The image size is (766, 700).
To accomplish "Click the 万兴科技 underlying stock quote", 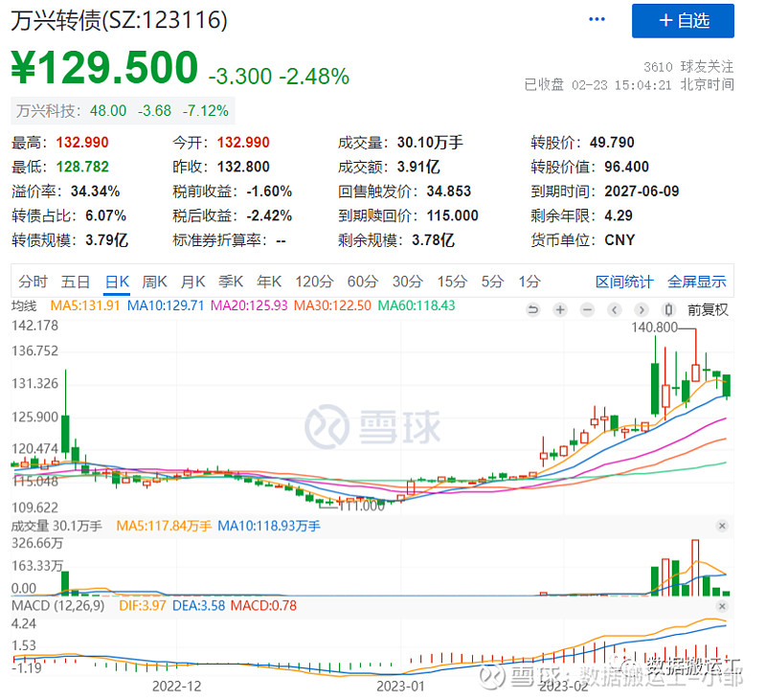I will [x=123, y=111].
